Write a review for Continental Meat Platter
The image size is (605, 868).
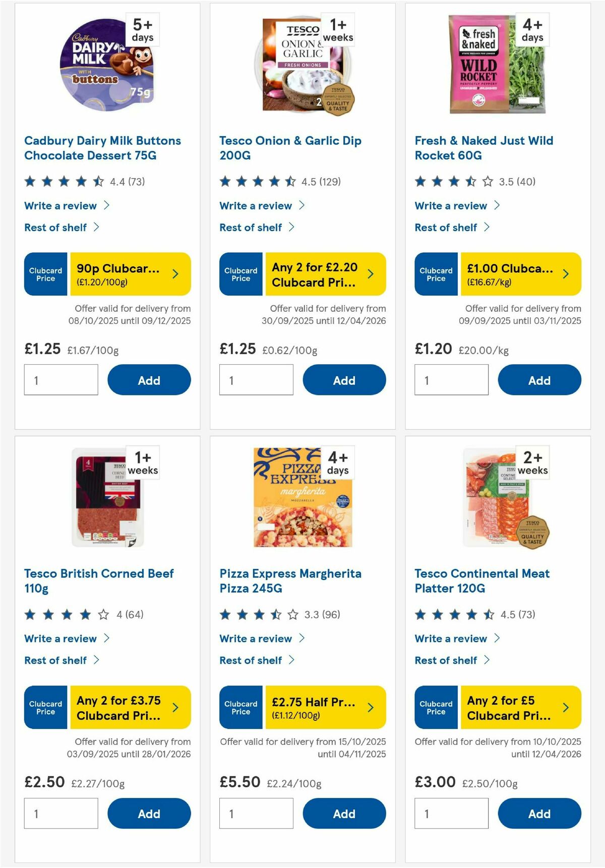(450, 639)
